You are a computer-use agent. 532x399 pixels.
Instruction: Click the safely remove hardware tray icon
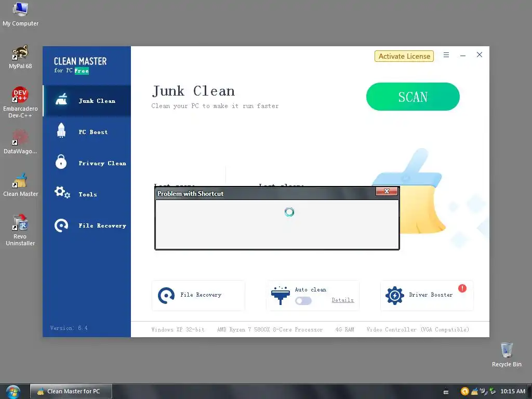pyautogui.click(x=493, y=391)
